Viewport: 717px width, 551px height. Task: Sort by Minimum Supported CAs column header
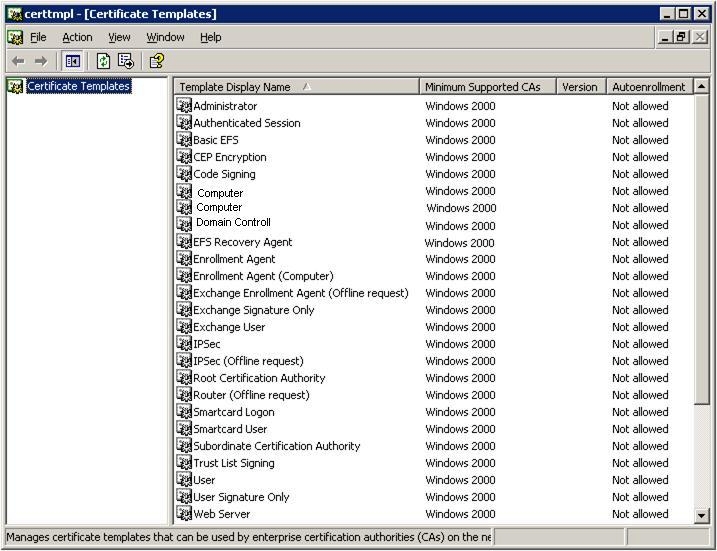click(487, 87)
